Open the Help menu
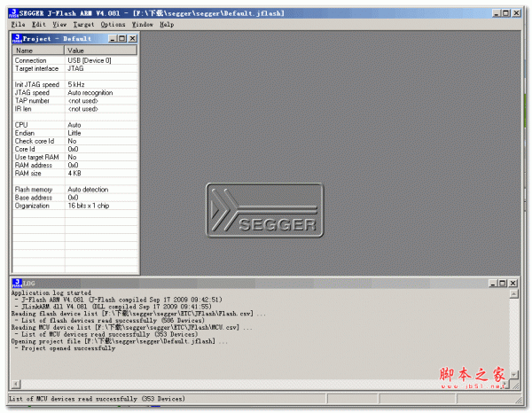The image size is (532, 413). (x=167, y=25)
